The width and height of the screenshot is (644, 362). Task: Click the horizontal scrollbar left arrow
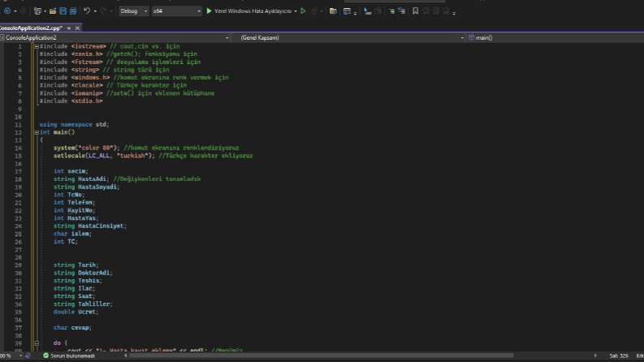pos(126,356)
